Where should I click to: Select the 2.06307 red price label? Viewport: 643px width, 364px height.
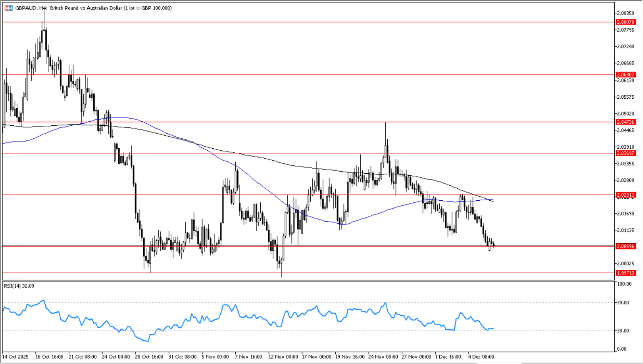tap(626, 75)
